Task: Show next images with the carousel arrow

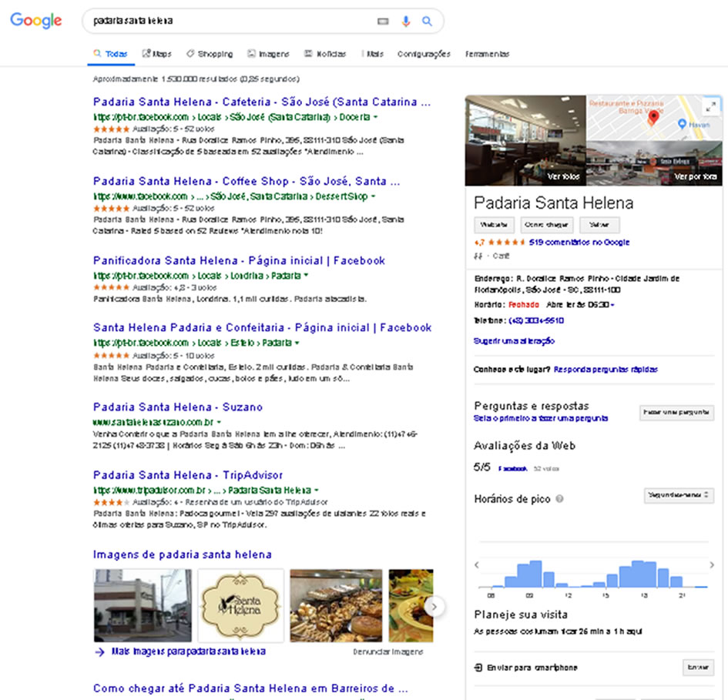Action: (434, 607)
